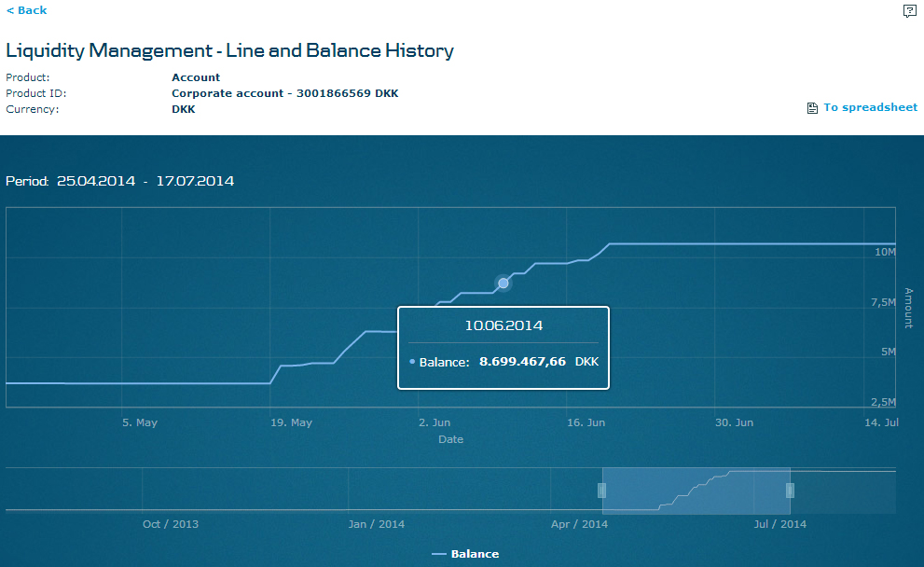Click the 5. May date axis label

click(140, 422)
